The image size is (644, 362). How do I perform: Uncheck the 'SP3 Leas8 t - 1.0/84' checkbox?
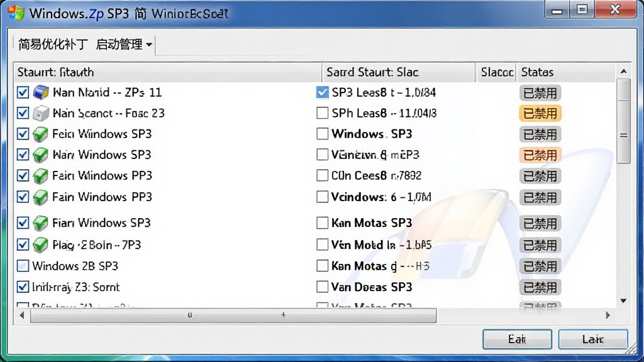click(323, 92)
